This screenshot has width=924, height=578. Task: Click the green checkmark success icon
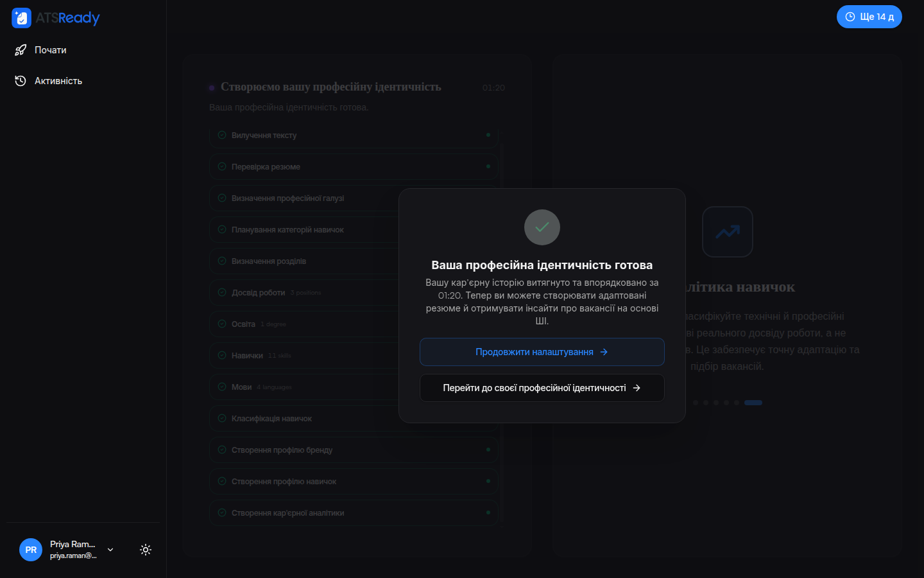pos(542,227)
